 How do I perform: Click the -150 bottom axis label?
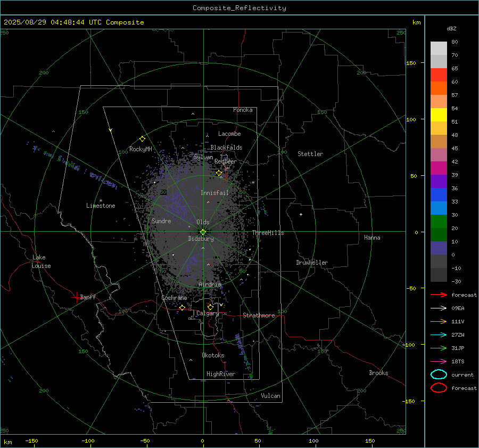point(31,441)
